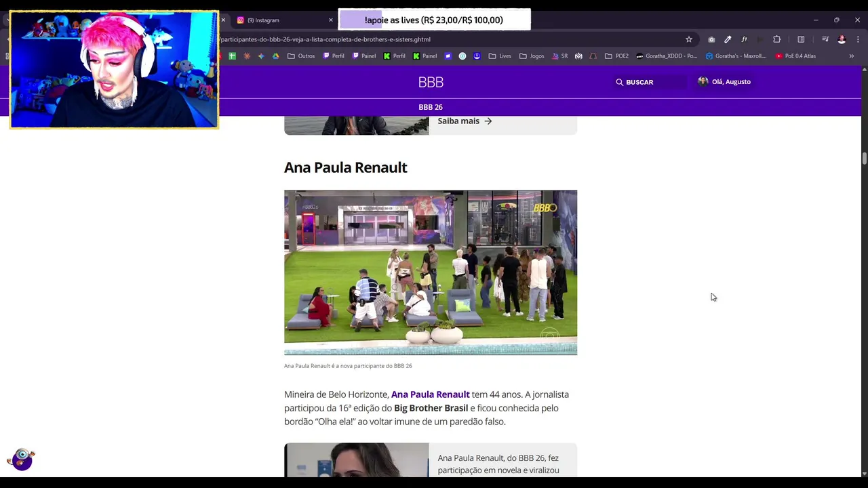This screenshot has width=868, height=488.
Task: Expand the Lives bookmarks folder
Action: tap(500, 56)
